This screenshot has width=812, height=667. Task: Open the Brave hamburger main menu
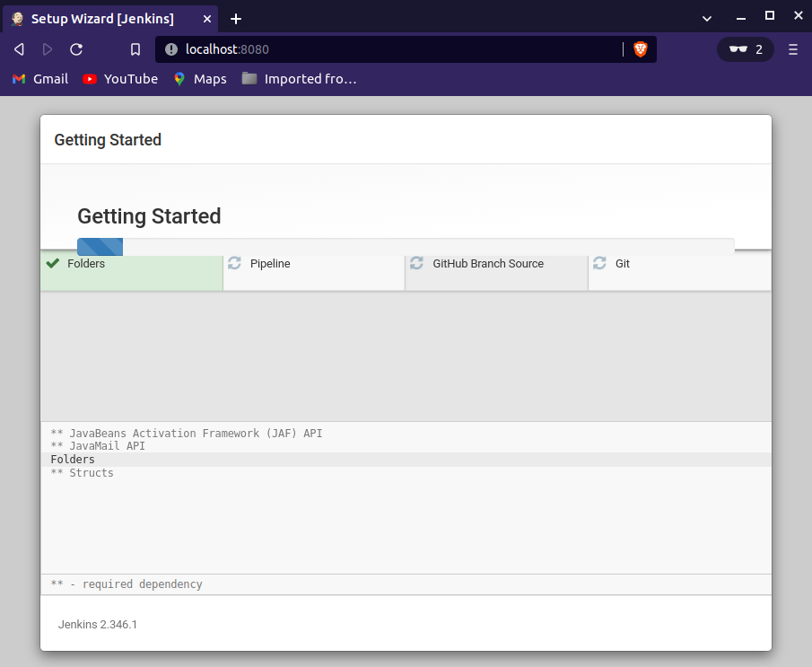click(x=793, y=49)
